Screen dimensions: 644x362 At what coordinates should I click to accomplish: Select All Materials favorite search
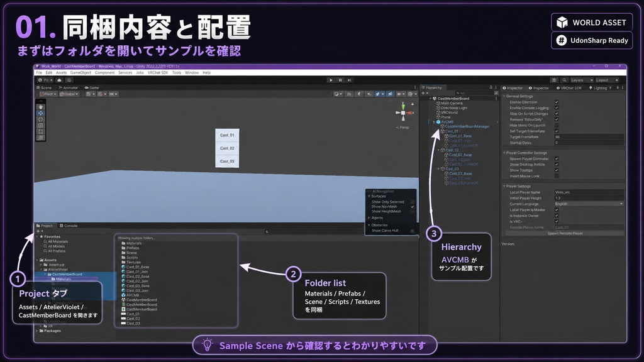point(57,242)
